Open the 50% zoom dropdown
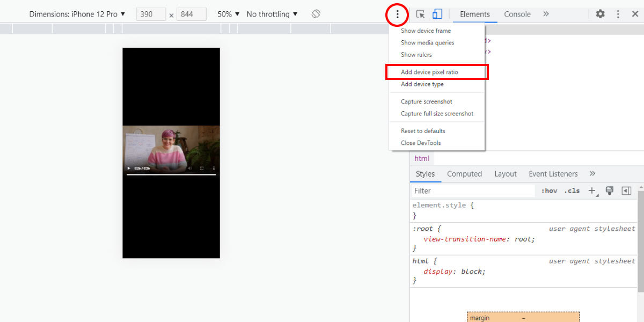The width and height of the screenshot is (644, 322). (229, 14)
